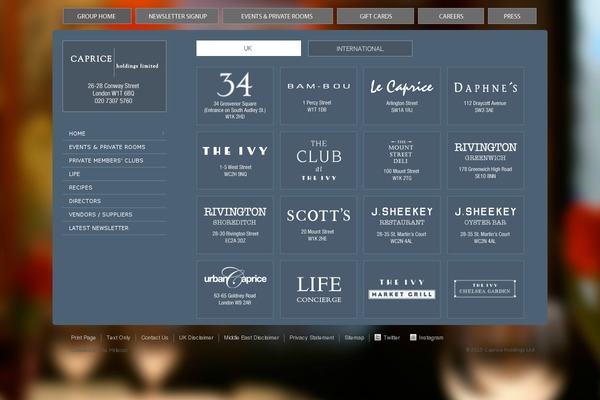The height and width of the screenshot is (400, 600).
Task: Select Directors in the sidebar menu
Action: (x=114, y=201)
